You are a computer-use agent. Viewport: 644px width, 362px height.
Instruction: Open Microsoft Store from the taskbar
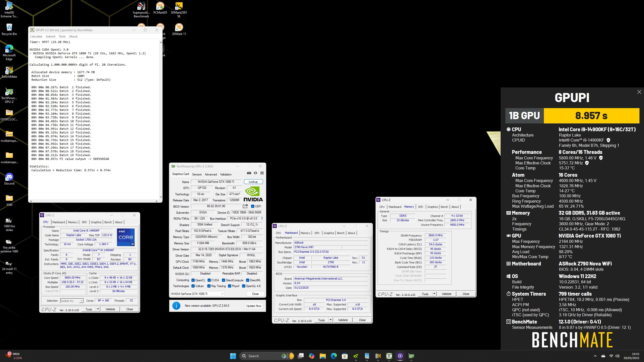click(345, 356)
